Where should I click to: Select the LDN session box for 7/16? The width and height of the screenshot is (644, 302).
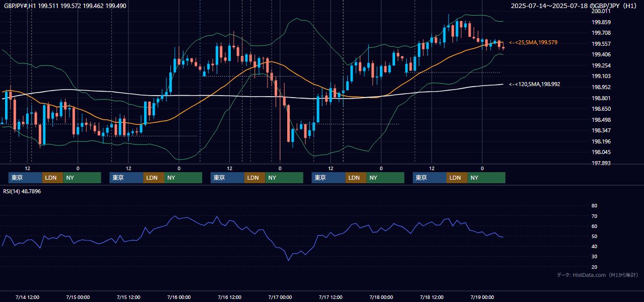255,178
